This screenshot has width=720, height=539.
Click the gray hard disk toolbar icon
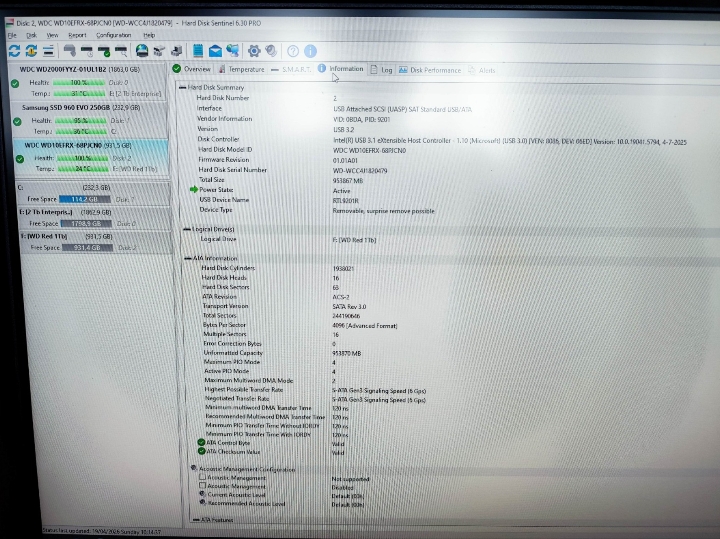(x=69, y=51)
